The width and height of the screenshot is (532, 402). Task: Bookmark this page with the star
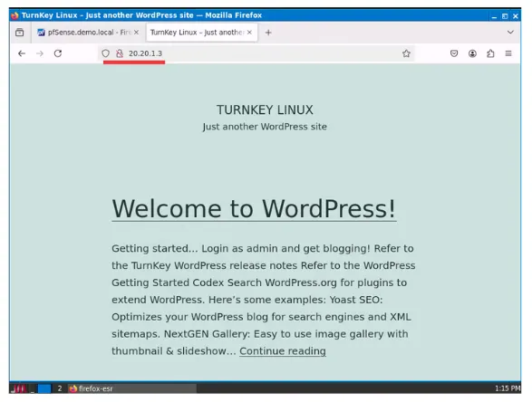tap(406, 53)
